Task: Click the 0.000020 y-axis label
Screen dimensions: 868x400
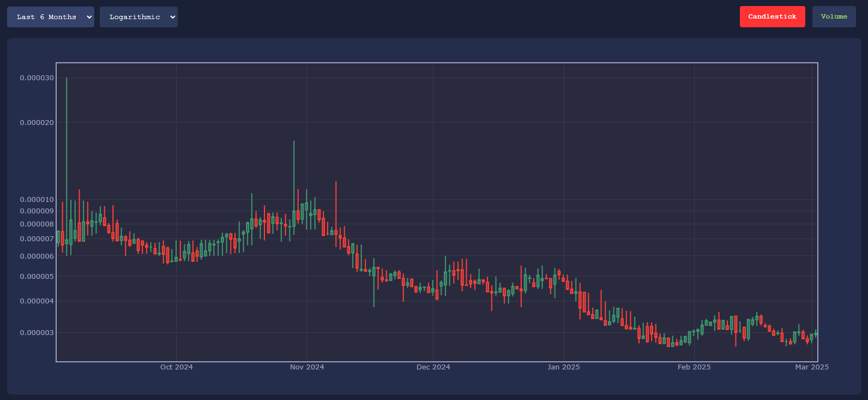Action: [37, 123]
